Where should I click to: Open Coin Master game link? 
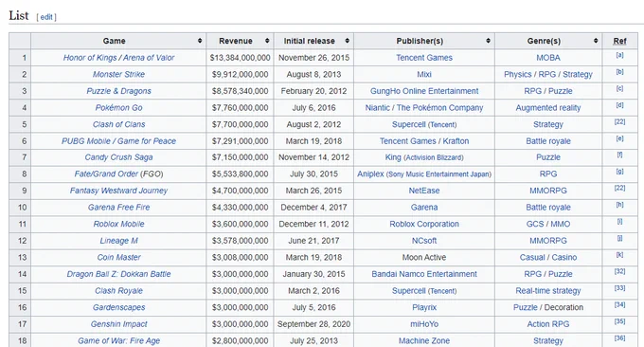point(118,257)
